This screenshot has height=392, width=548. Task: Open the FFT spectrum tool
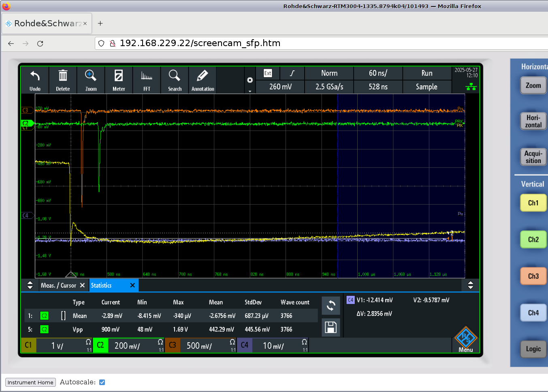pyautogui.click(x=147, y=80)
